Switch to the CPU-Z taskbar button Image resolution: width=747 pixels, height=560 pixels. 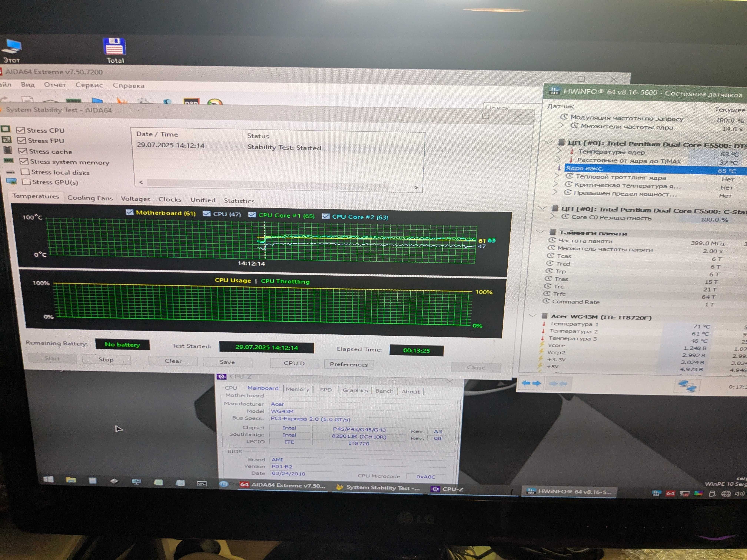(x=447, y=489)
